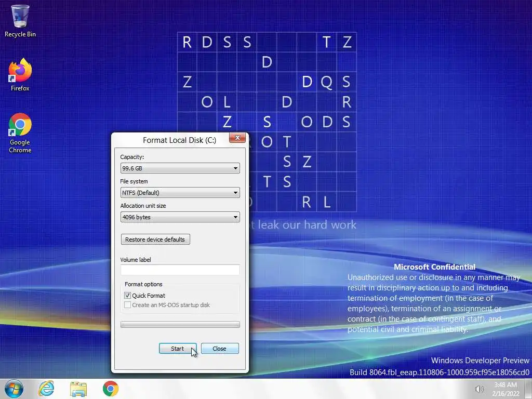532x399 pixels.
Task: Expand the Capacity dropdown
Action: click(x=180, y=168)
